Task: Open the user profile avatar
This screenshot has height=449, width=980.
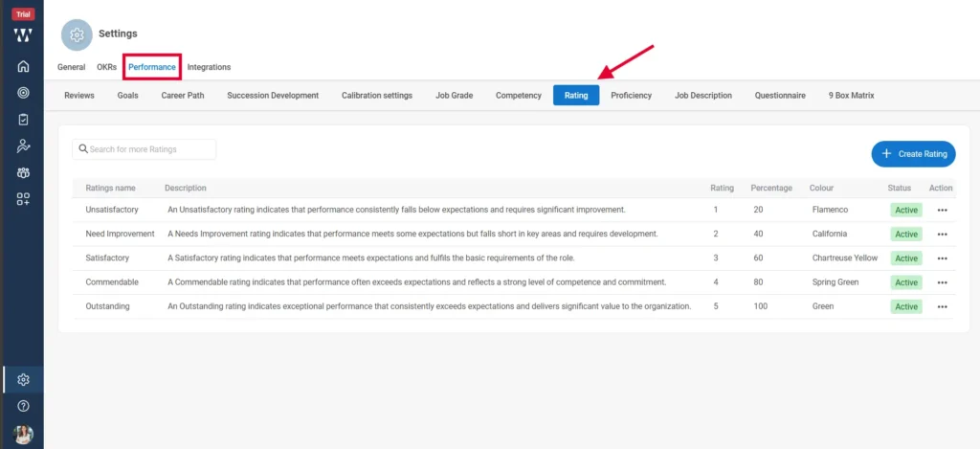Action: coord(23,434)
